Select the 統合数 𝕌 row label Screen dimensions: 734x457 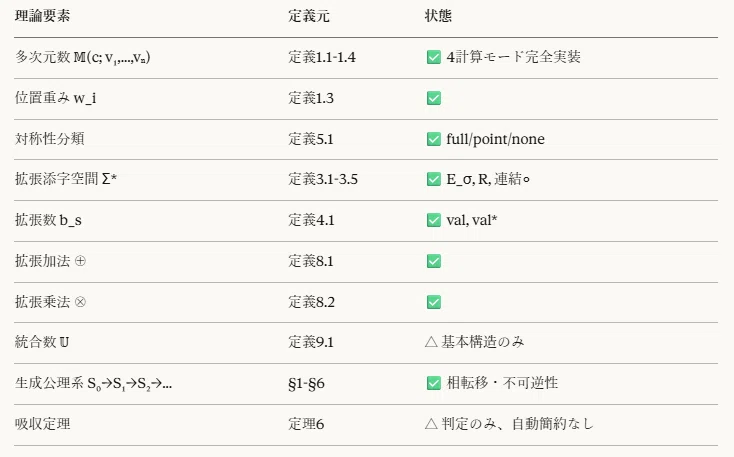pos(42,342)
